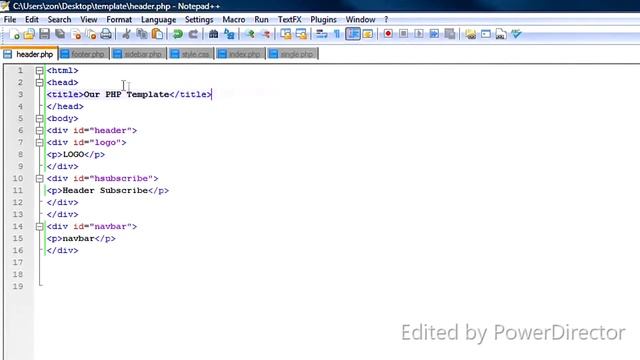
Task: Click the <p>navbar</p> text on line 15
Action: [81, 238]
